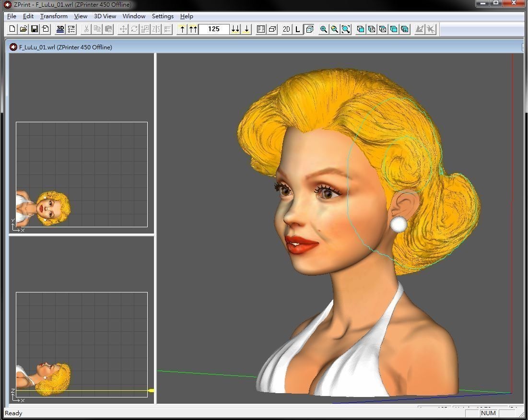The height and width of the screenshot is (420, 528).
Task: Click the layer number field showing 125
Action: click(214, 29)
